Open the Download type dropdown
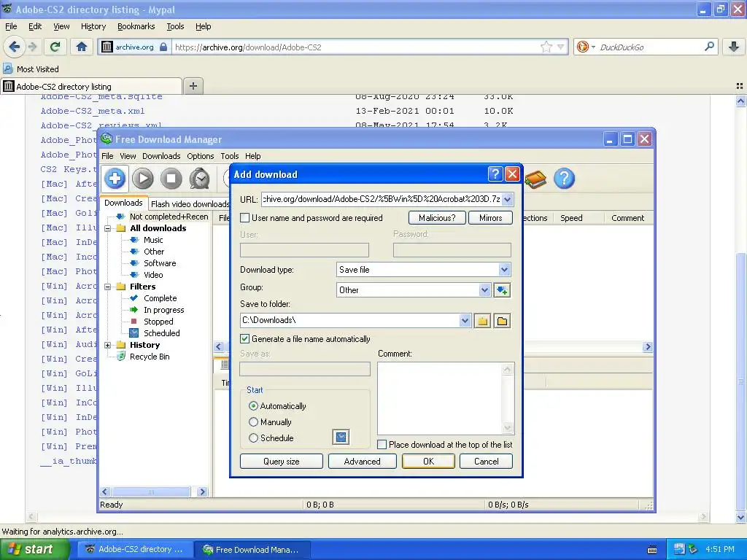 click(505, 270)
